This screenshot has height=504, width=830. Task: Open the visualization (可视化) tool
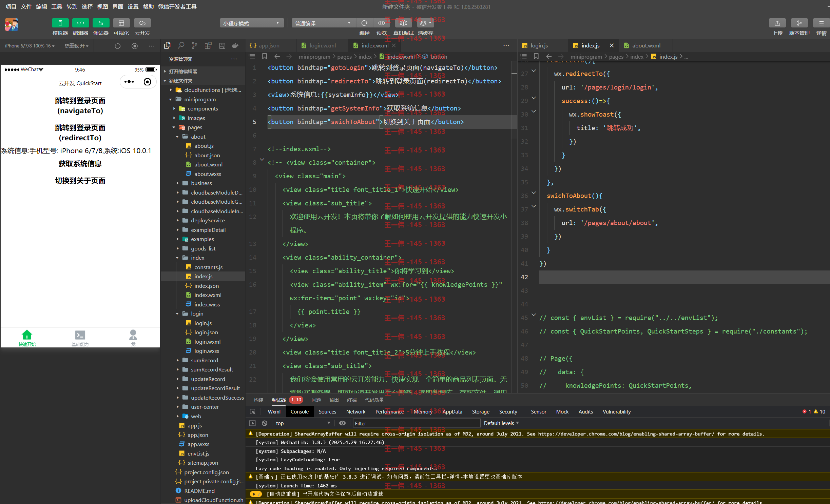[121, 23]
